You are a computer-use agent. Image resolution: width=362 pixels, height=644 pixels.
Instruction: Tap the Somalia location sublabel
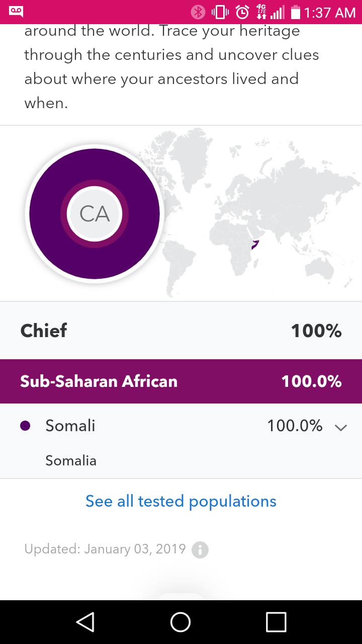[71, 460]
